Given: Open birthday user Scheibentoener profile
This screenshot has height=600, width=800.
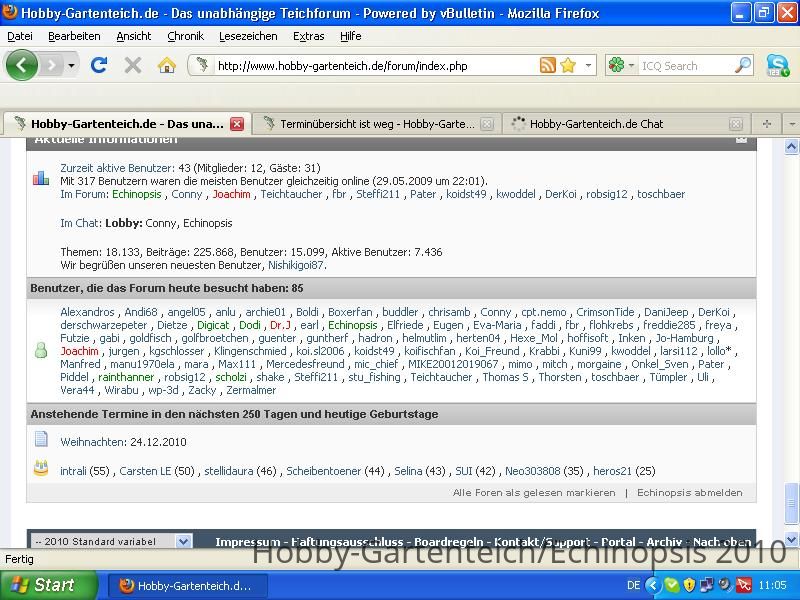Looking at the screenshot, I should tap(323, 471).
